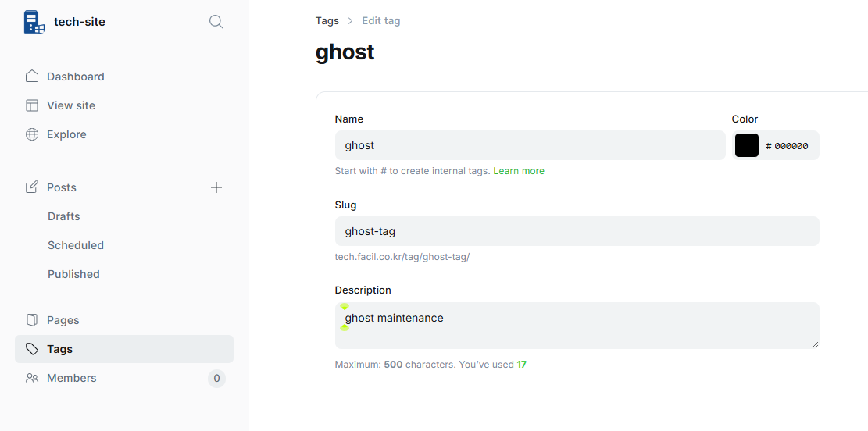868x431 pixels.
Task: Open search with the magnifier icon
Action: 216,22
